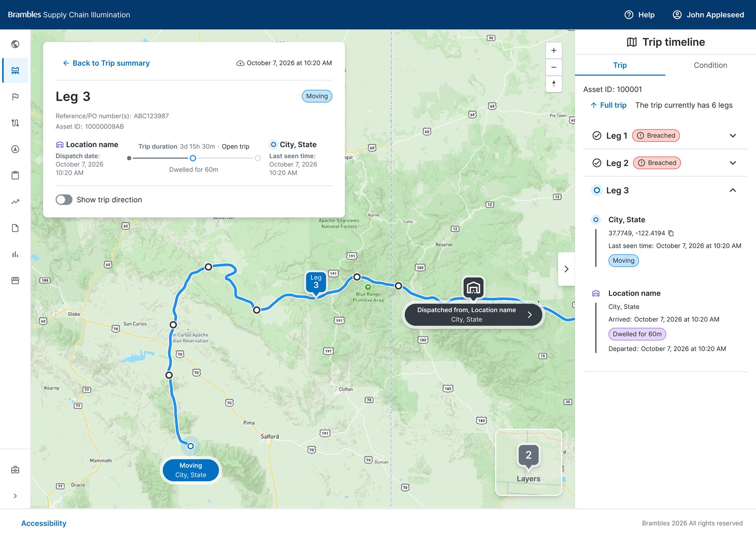Zoom out on the map

click(x=554, y=67)
